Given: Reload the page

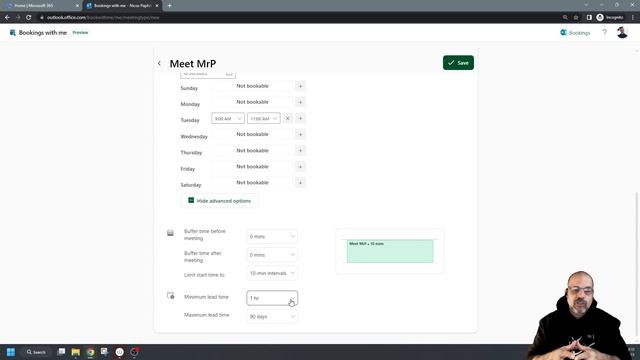Looking at the screenshot, I should pos(29,18).
